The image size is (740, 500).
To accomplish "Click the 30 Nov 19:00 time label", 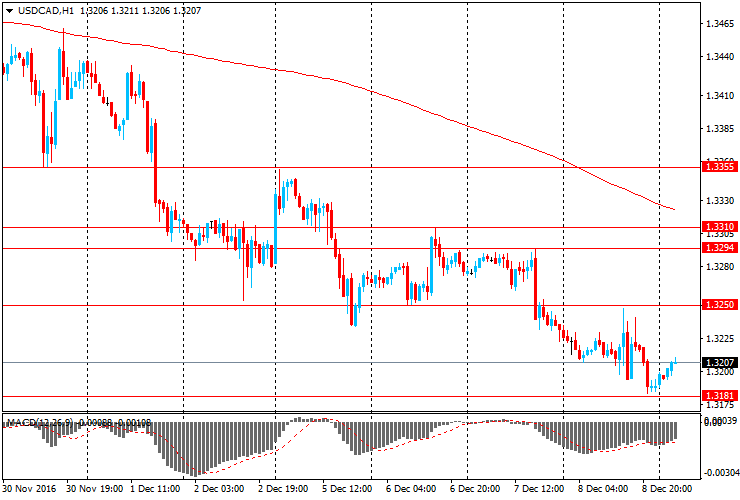I will (95, 489).
